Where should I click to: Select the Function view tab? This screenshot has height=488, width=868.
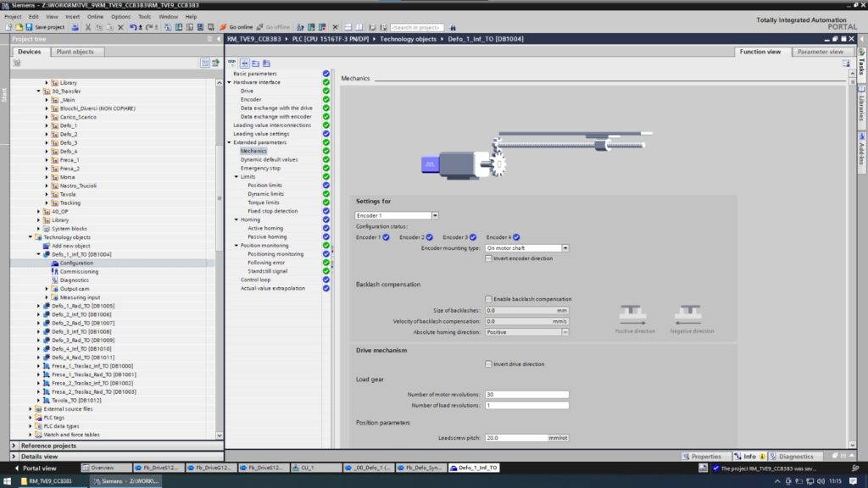pyautogui.click(x=760, y=52)
